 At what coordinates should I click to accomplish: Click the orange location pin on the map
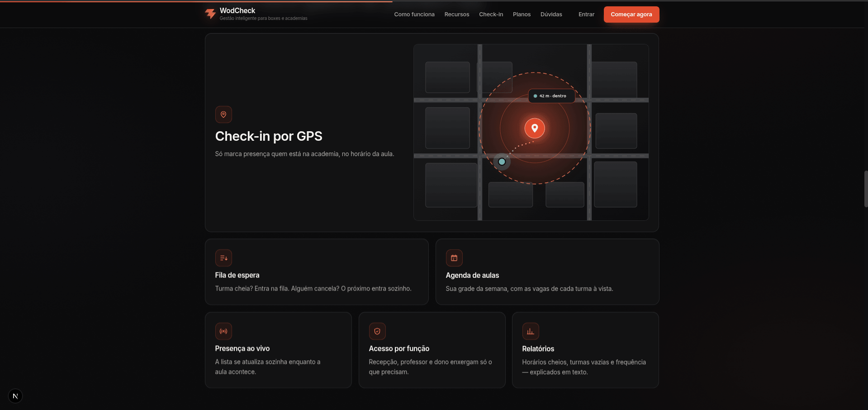click(535, 128)
